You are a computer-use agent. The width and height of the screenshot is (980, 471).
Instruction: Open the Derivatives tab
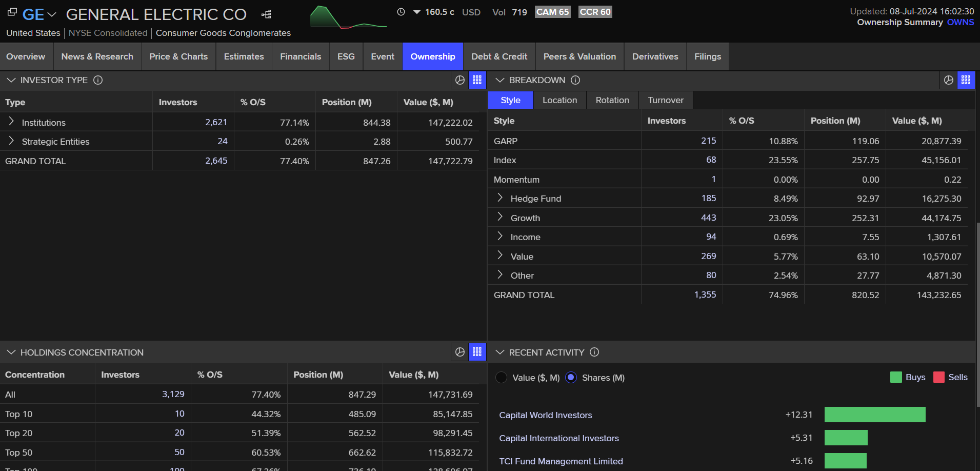[x=655, y=56]
